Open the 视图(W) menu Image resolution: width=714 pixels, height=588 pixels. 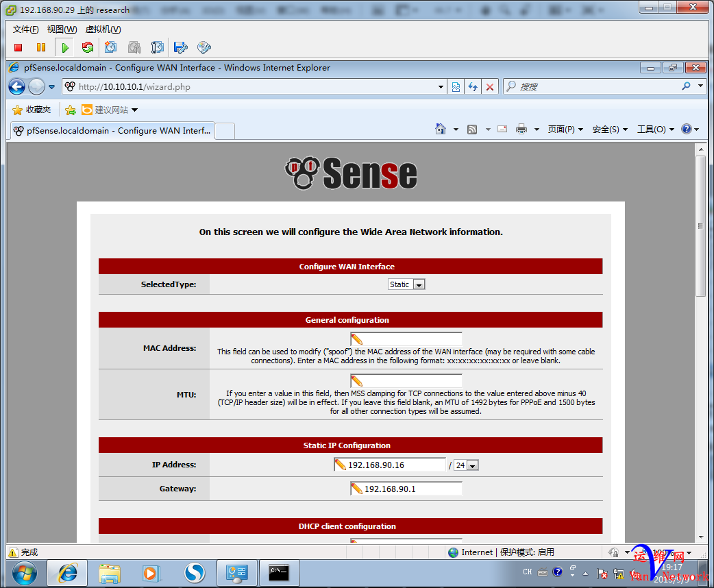62,29
